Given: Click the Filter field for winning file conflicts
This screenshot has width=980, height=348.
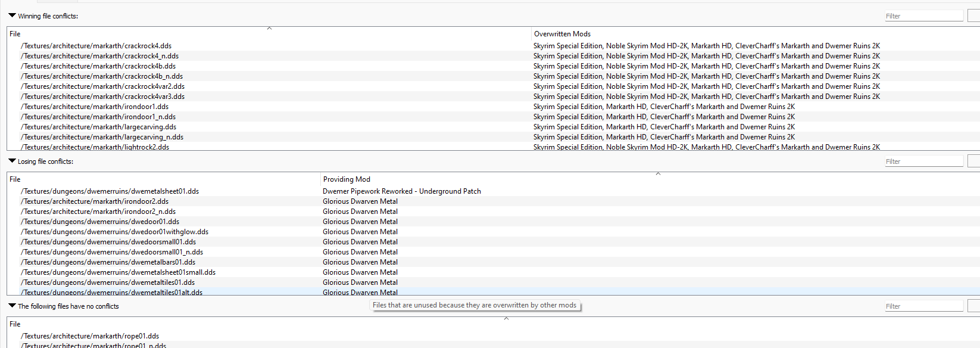Looking at the screenshot, I should [923, 16].
